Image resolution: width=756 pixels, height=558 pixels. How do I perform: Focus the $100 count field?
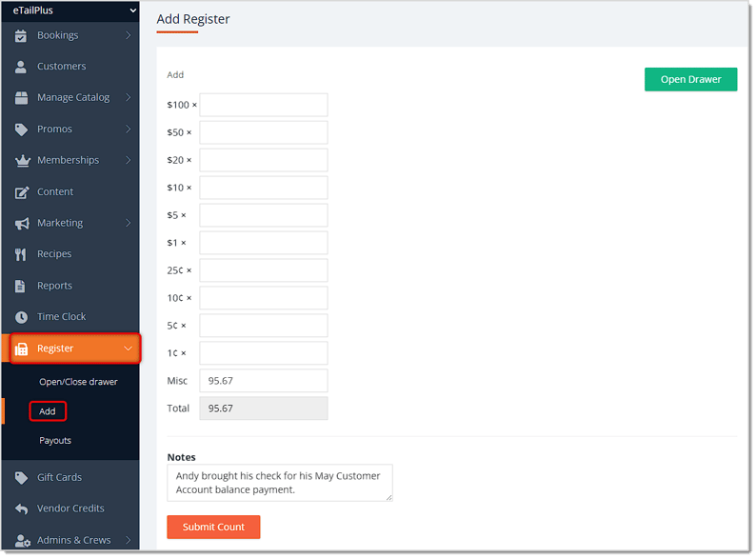tap(264, 105)
